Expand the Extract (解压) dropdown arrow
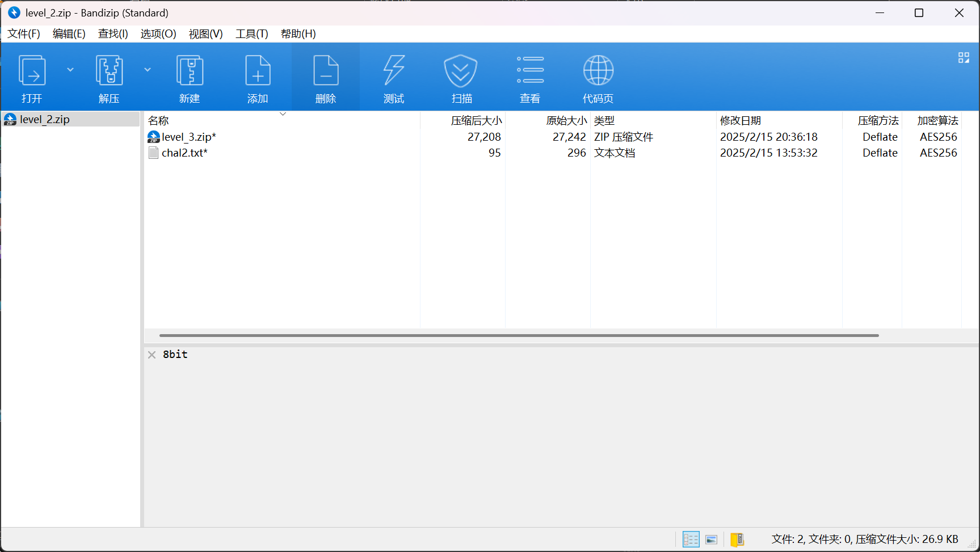Image resolution: width=980 pixels, height=552 pixels. click(x=148, y=70)
